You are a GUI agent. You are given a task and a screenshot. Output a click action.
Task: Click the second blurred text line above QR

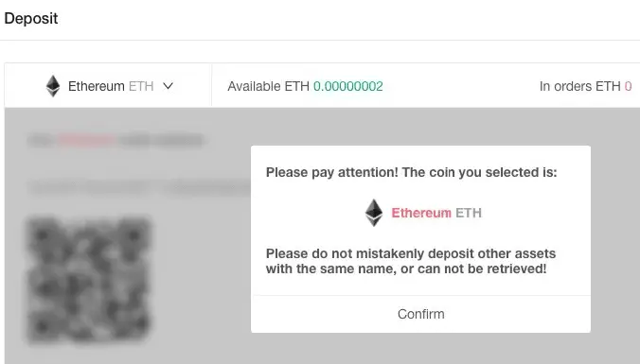[x=139, y=188]
